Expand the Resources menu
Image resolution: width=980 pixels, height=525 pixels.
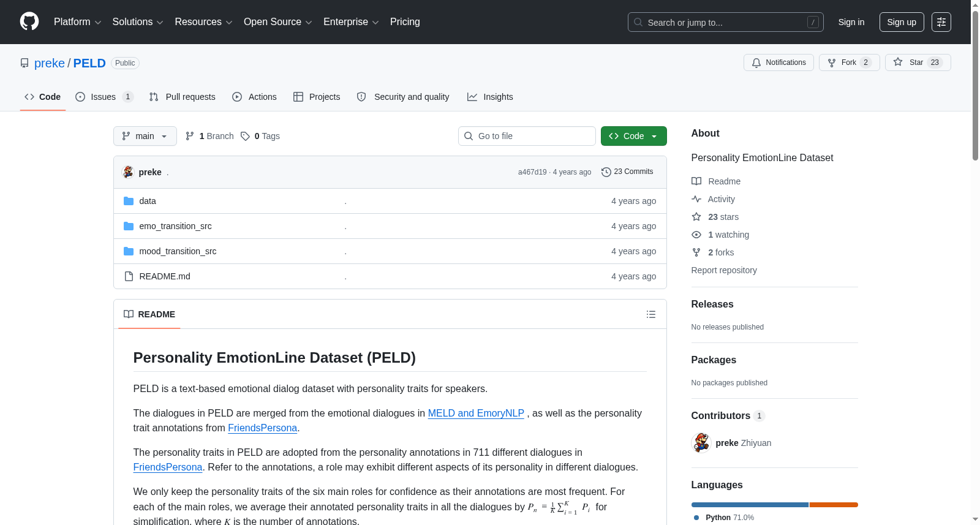[203, 22]
